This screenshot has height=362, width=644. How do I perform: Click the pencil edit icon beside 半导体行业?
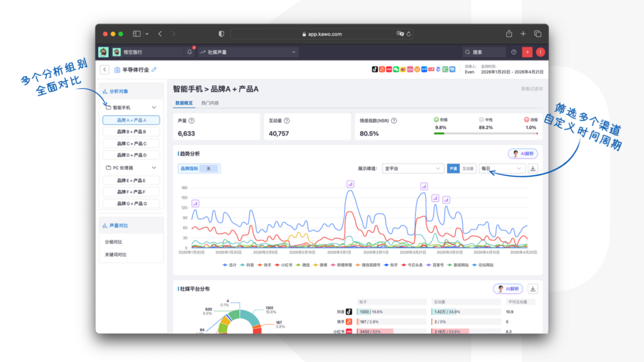click(x=154, y=70)
